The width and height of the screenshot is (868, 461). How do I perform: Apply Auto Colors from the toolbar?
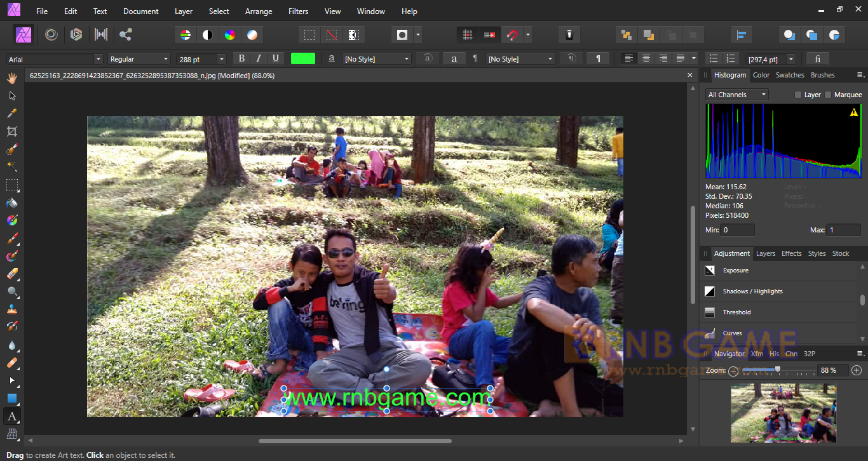pos(230,34)
